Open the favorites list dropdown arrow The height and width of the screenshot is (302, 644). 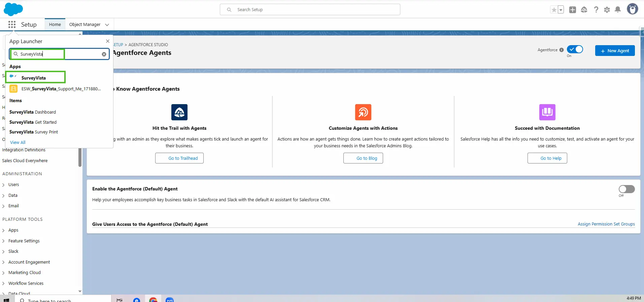pos(561,10)
